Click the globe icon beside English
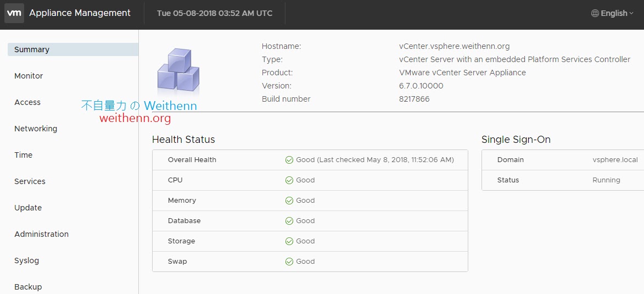This screenshot has height=294, width=644. pos(595,13)
